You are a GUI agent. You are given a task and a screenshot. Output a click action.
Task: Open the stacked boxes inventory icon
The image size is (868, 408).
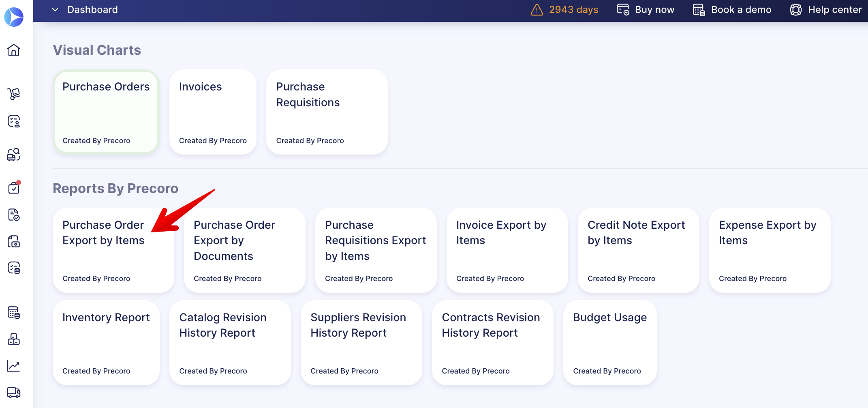click(x=14, y=339)
